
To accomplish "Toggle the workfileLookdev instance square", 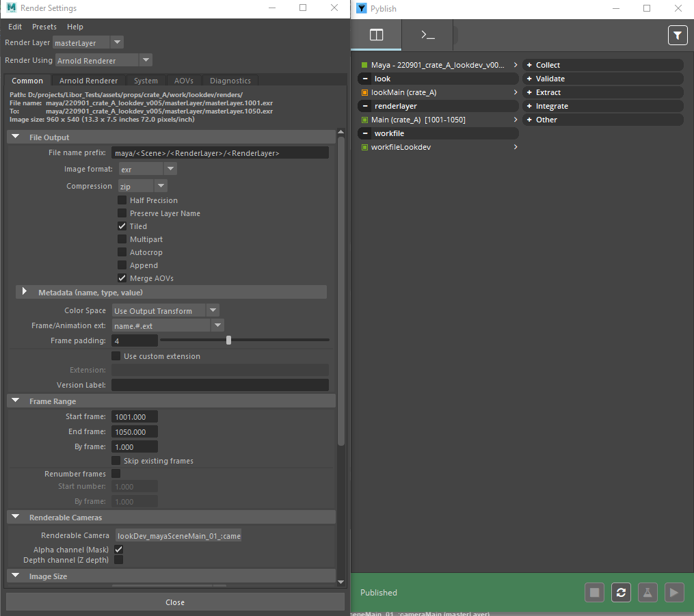I will point(364,148).
